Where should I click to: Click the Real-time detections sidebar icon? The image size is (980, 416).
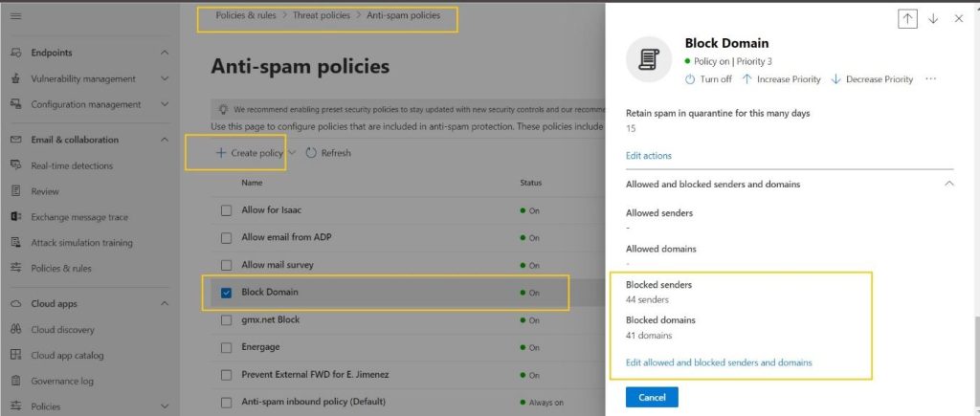[16, 165]
